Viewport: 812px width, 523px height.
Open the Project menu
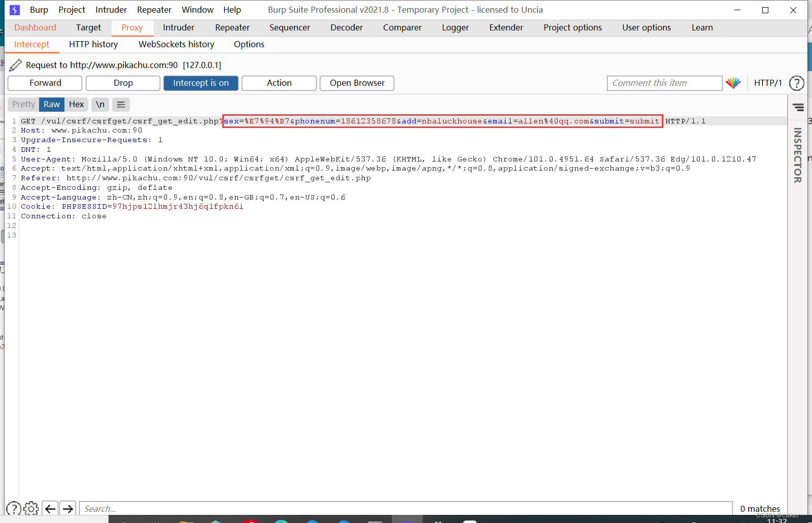tap(72, 10)
